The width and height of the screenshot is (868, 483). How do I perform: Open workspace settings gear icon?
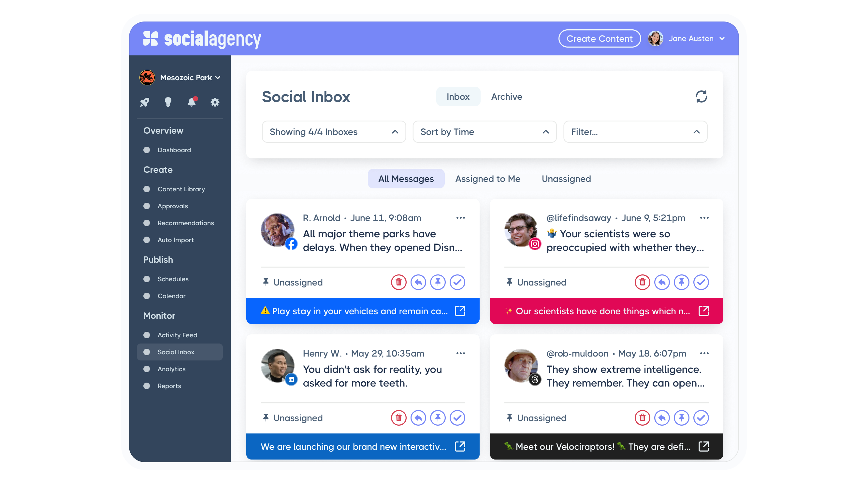pyautogui.click(x=215, y=102)
